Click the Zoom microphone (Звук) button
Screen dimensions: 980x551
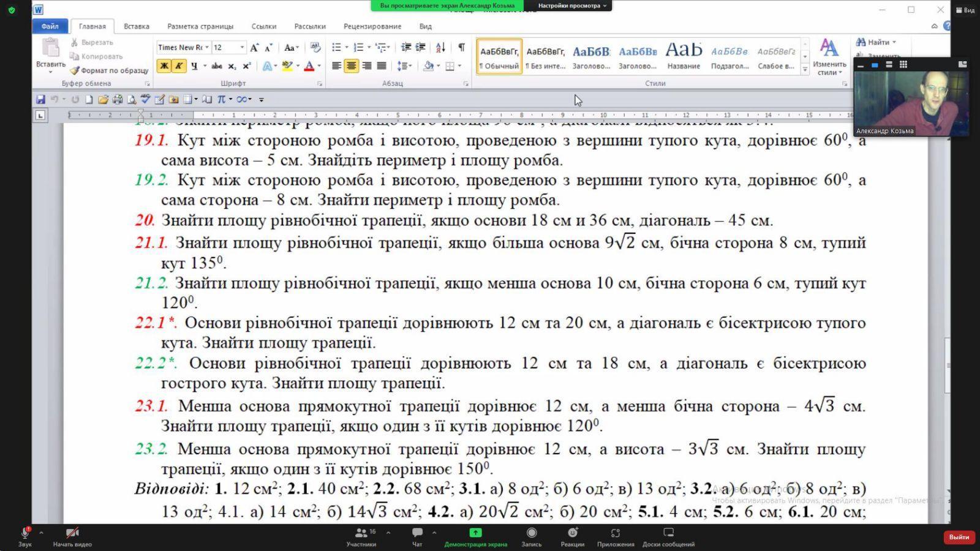25,537
